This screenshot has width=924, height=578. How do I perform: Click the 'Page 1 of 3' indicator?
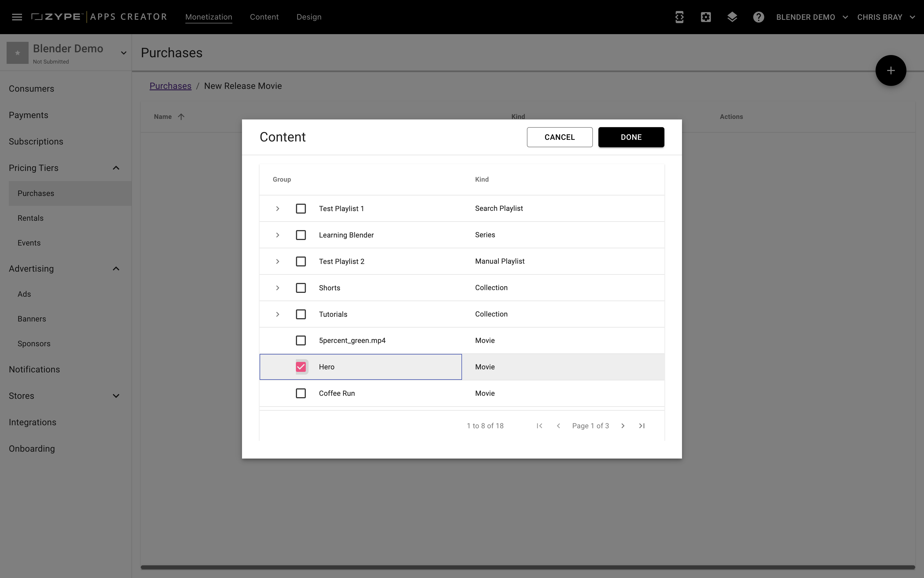(x=590, y=426)
